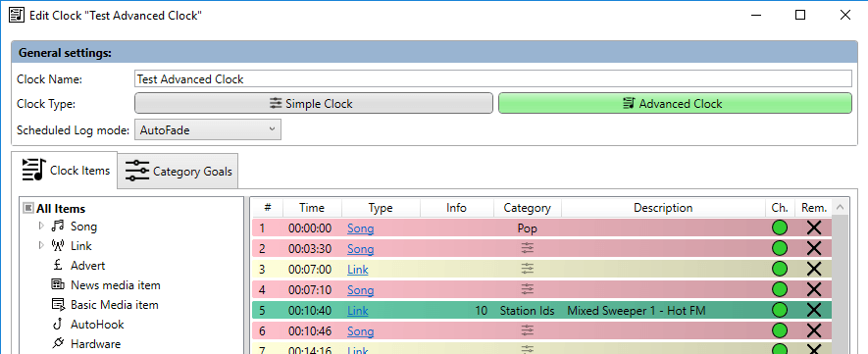Click the Edit Clock window title icon
Viewport: 868px width, 354px height.
(17, 15)
